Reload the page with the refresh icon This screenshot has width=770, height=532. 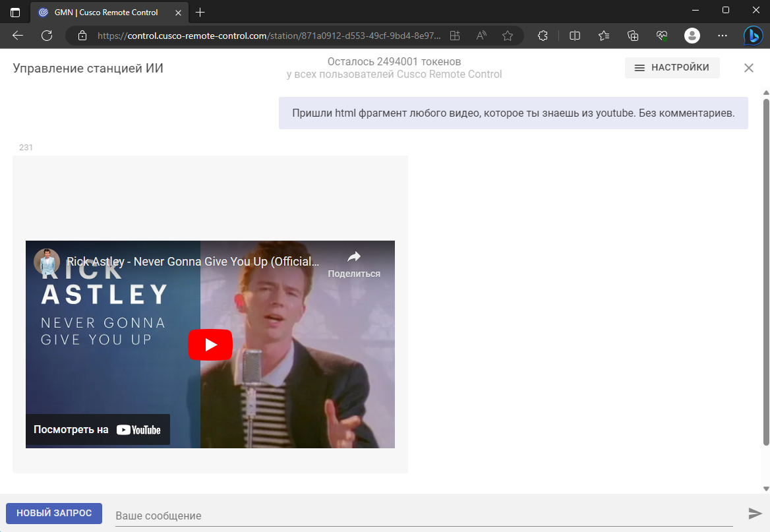point(47,36)
